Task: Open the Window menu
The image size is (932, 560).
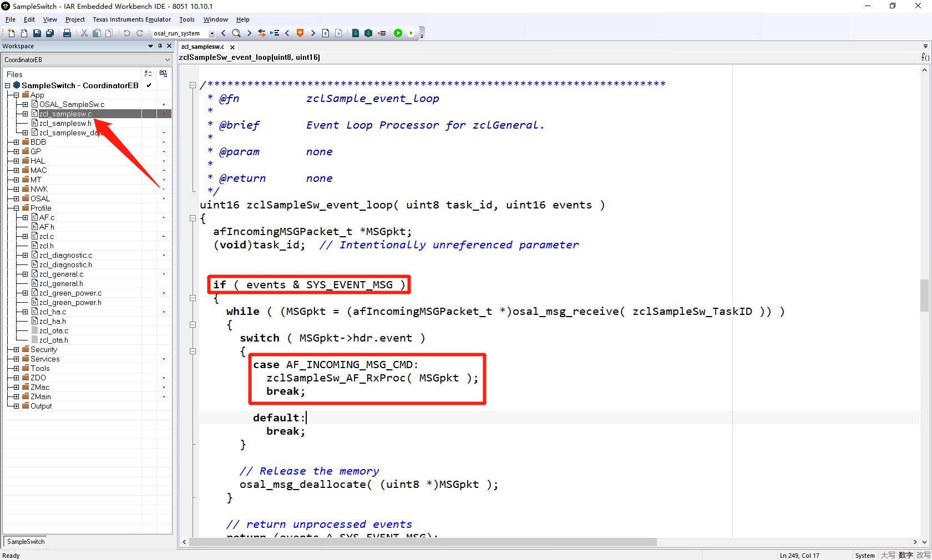Action: click(216, 19)
